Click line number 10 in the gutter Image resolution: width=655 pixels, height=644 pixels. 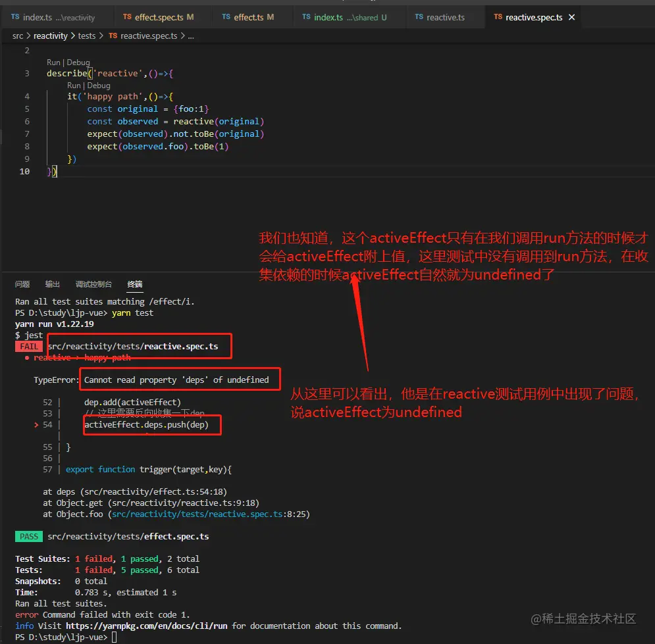[24, 172]
